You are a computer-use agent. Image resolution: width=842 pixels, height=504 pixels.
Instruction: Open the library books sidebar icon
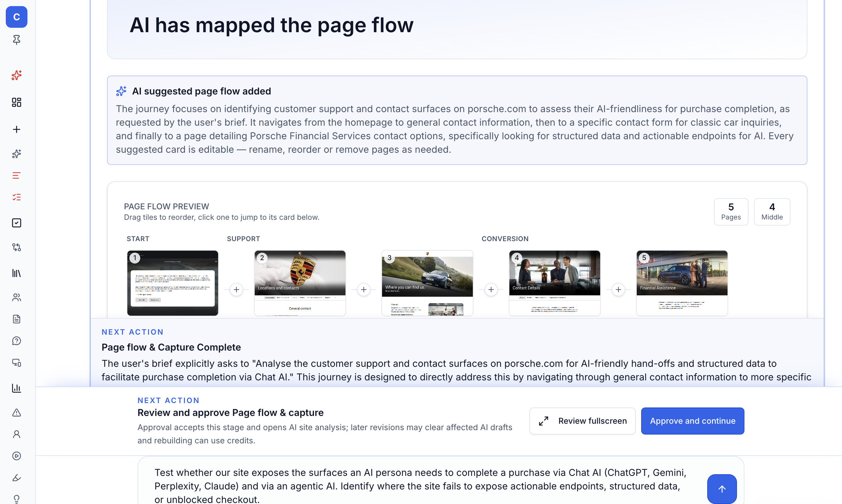click(x=16, y=273)
